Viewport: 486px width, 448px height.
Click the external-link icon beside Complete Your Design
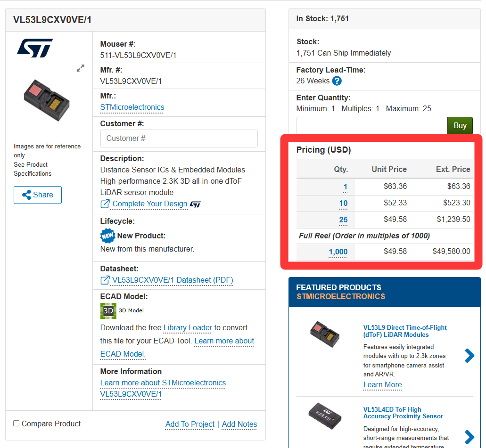coord(105,204)
